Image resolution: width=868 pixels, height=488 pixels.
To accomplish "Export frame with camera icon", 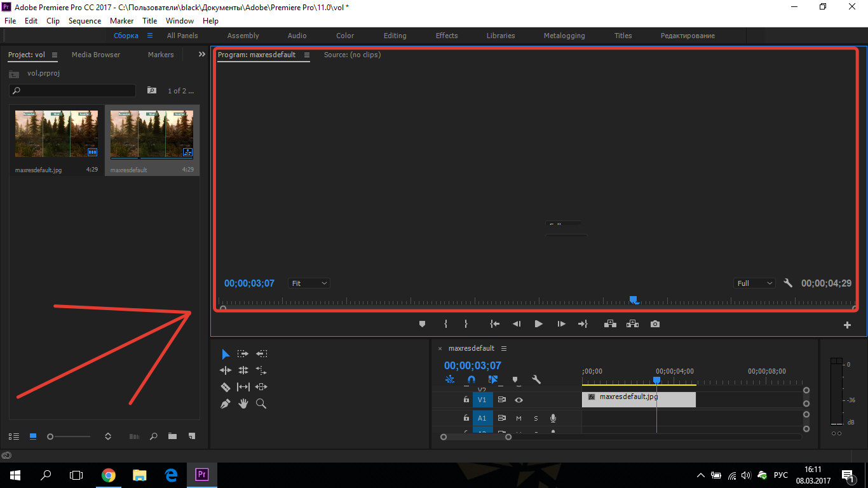I will coord(655,324).
